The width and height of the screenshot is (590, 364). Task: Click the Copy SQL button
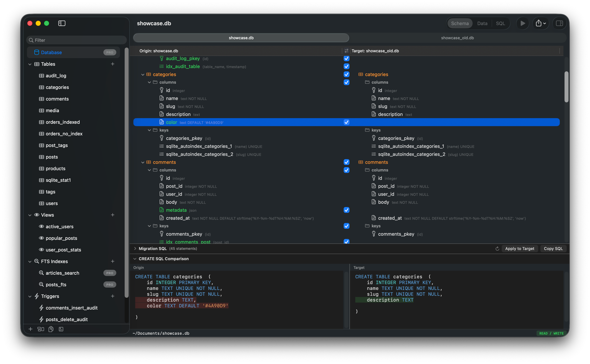pos(553,248)
